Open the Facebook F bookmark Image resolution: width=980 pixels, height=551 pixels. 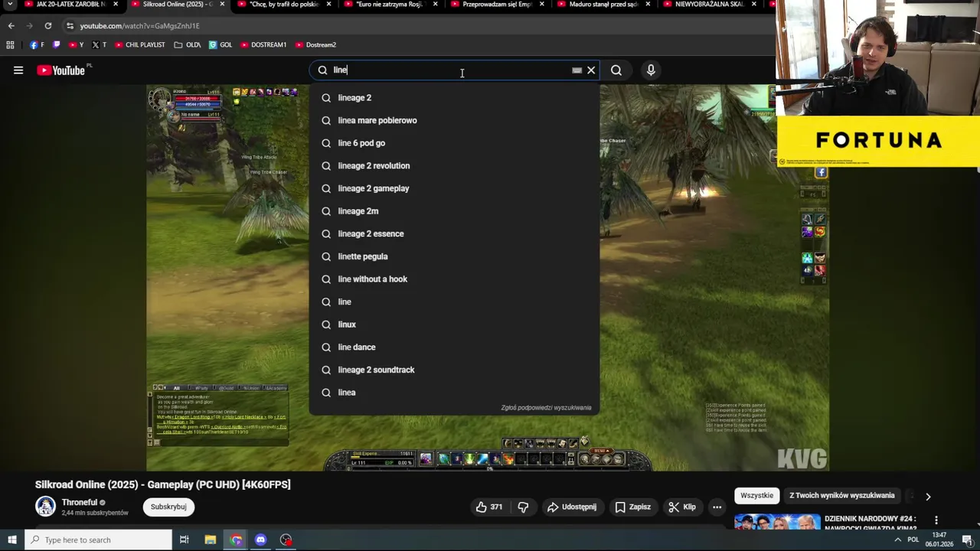point(37,45)
